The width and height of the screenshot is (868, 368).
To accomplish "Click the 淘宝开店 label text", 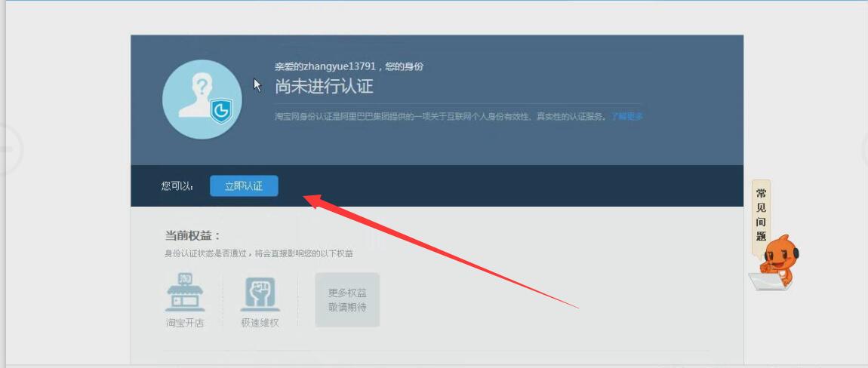I will coord(185,324).
